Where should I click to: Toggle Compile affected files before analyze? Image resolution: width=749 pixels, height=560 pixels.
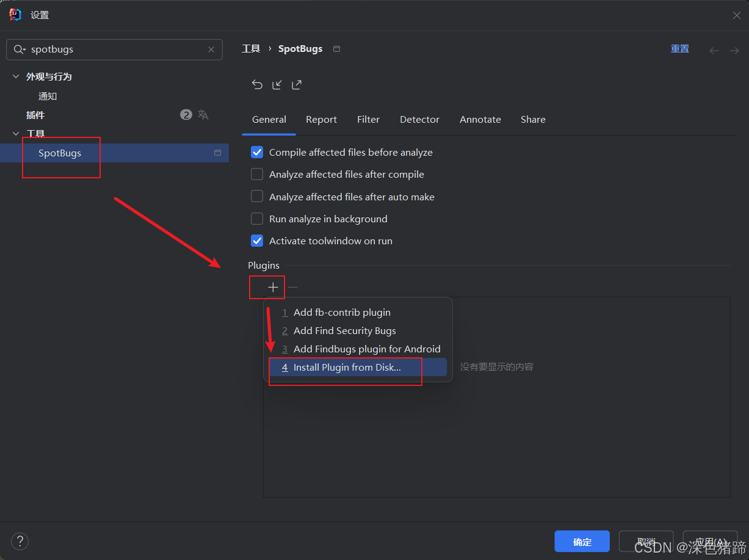257,153
